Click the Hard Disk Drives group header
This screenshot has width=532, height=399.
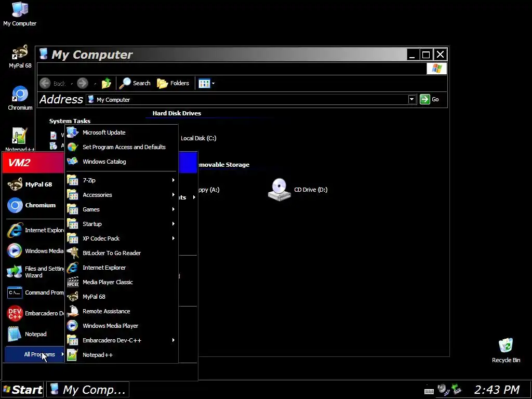click(x=177, y=113)
